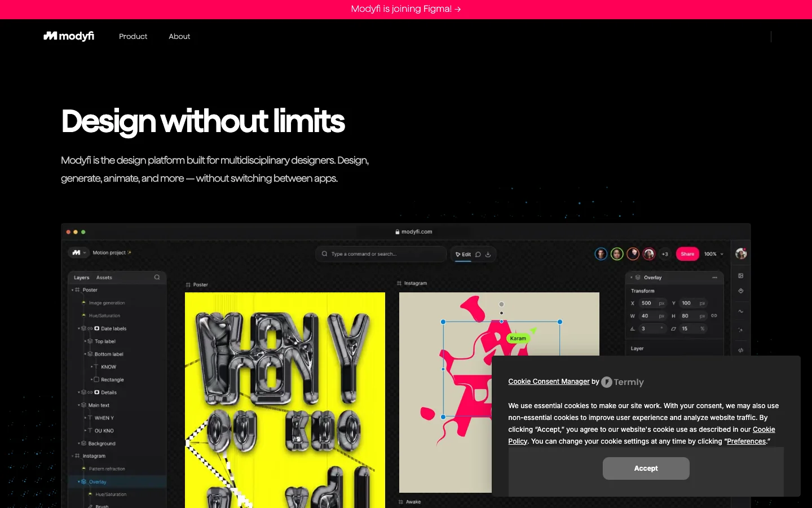Focus the Type a command or search field

(381, 254)
